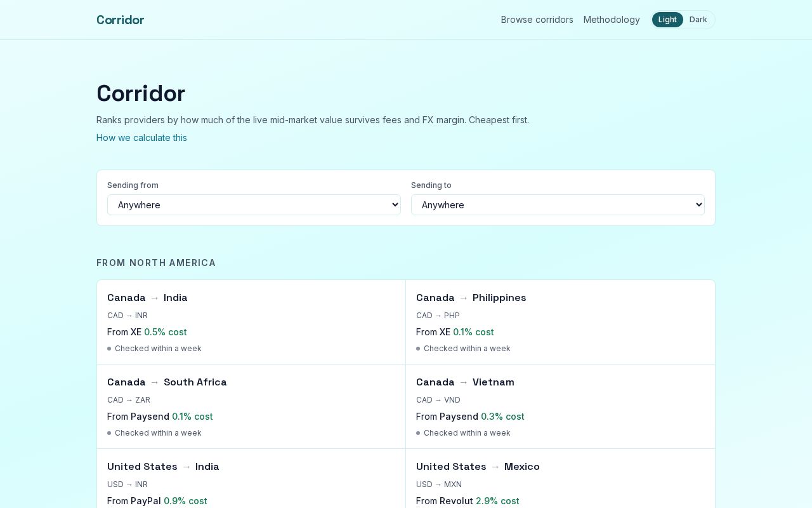Click the 'CAD → ZAR' currency pair text
Image resolution: width=812 pixels, height=508 pixels.
[129, 400]
